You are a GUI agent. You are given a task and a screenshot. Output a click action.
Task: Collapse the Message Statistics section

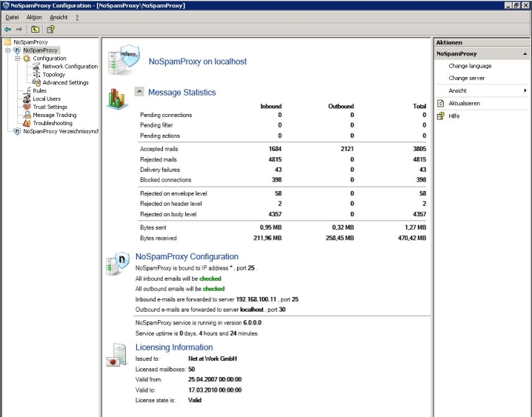(139, 92)
